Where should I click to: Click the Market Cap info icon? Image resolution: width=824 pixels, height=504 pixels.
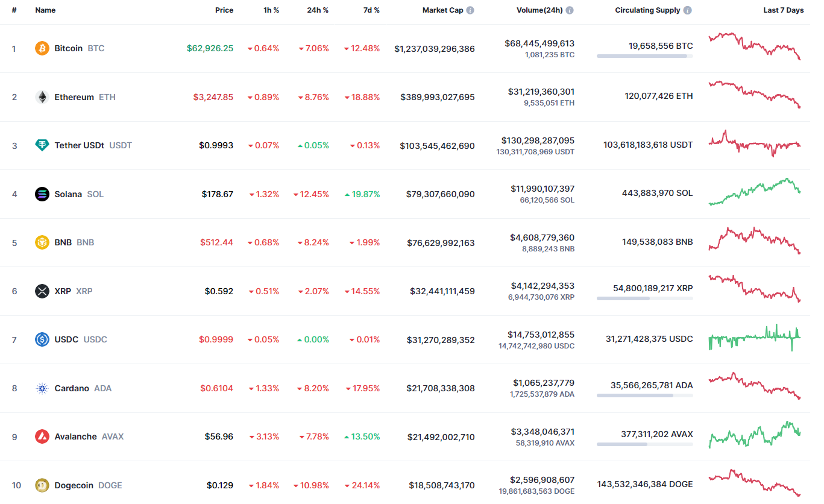tap(470, 10)
